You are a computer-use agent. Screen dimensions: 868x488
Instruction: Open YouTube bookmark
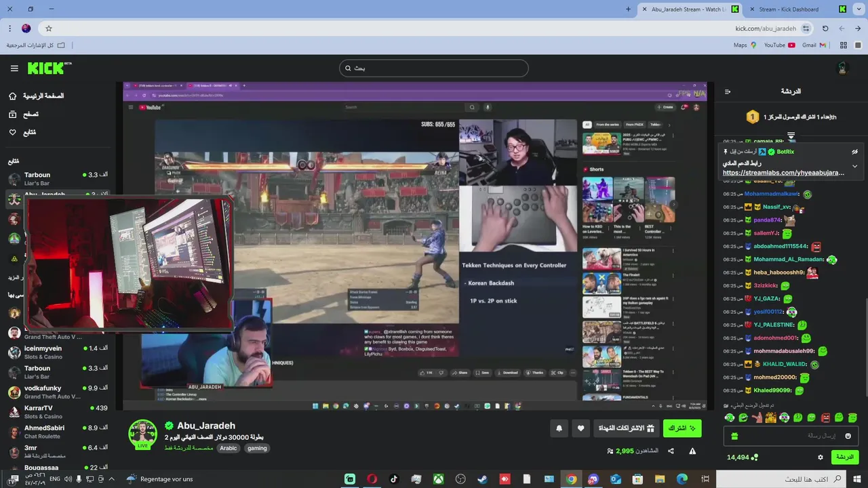point(779,45)
